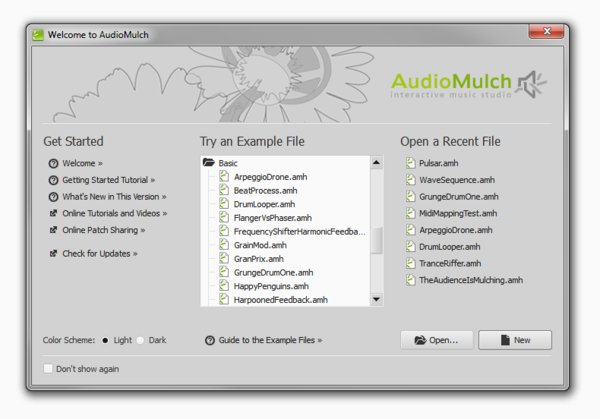Select HappyPenguins.amh example file
This screenshot has width=600, height=419.
pos(271,286)
